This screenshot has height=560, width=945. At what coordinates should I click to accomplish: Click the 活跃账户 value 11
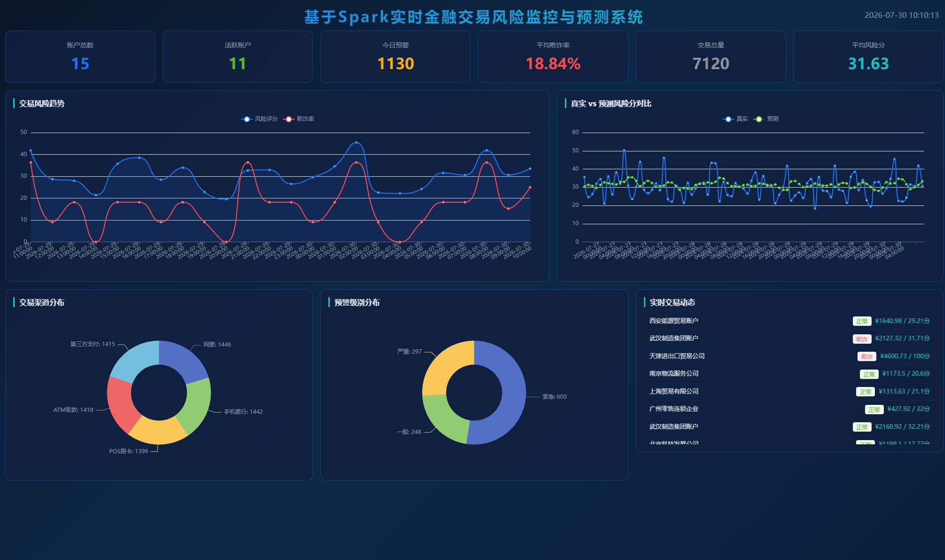pos(238,63)
